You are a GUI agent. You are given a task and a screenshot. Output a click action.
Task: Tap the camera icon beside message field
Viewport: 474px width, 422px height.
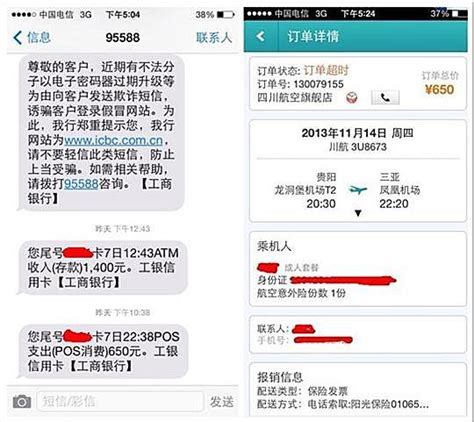(x=22, y=401)
